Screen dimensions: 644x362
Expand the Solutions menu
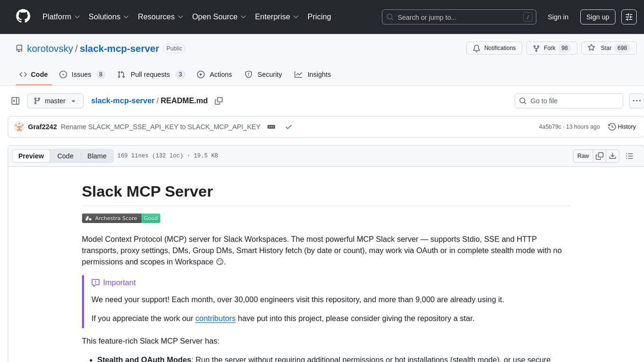109,17
